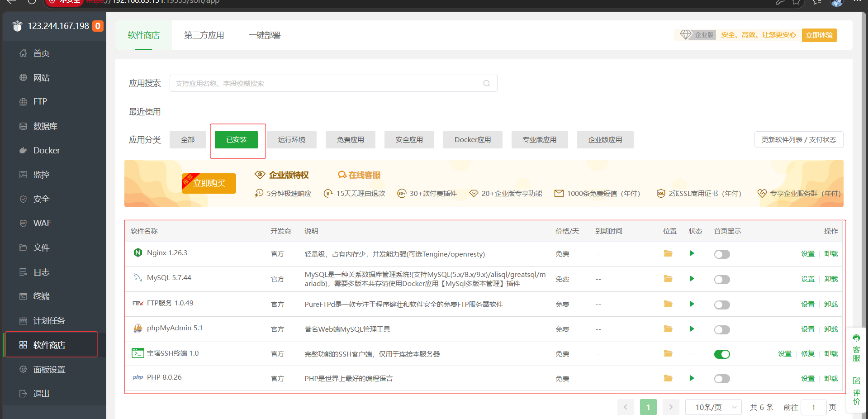The height and width of the screenshot is (419, 868).
Task: Click the 前往 page number input
Action: point(813,407)
